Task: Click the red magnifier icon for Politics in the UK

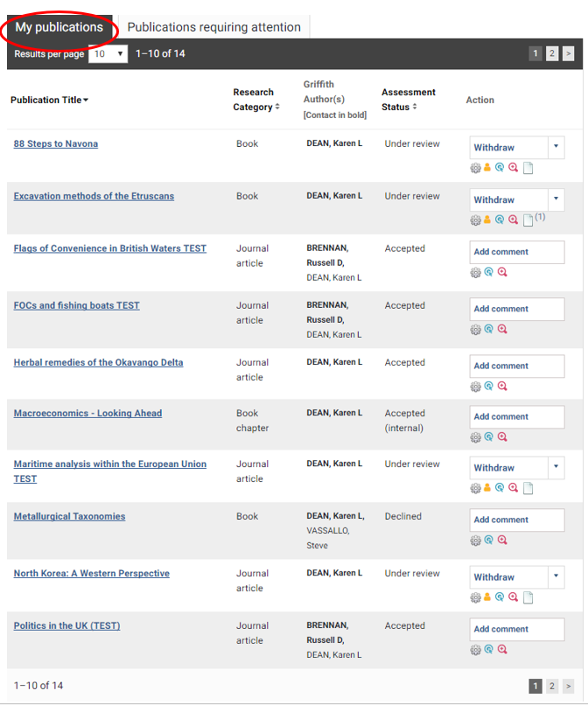Action: point(502,650)
